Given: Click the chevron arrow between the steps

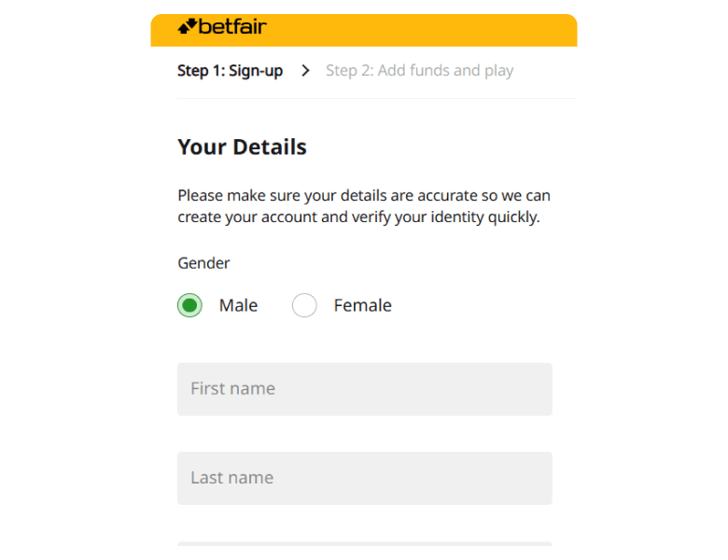Looking at the screenshot, I should point(305,71).
